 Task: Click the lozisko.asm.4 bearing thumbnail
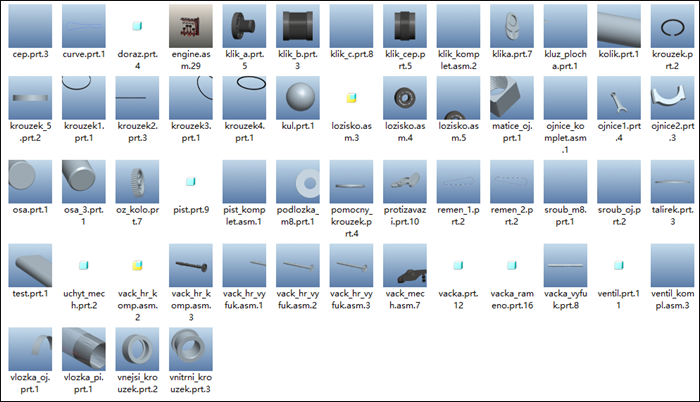pyautogui.click(x=405, y=98)
